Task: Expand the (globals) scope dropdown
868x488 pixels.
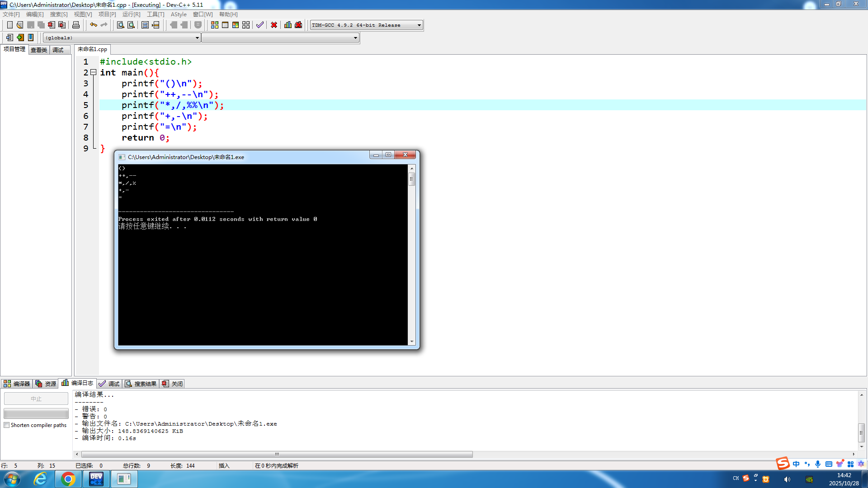Action: [x=197, y=38]
